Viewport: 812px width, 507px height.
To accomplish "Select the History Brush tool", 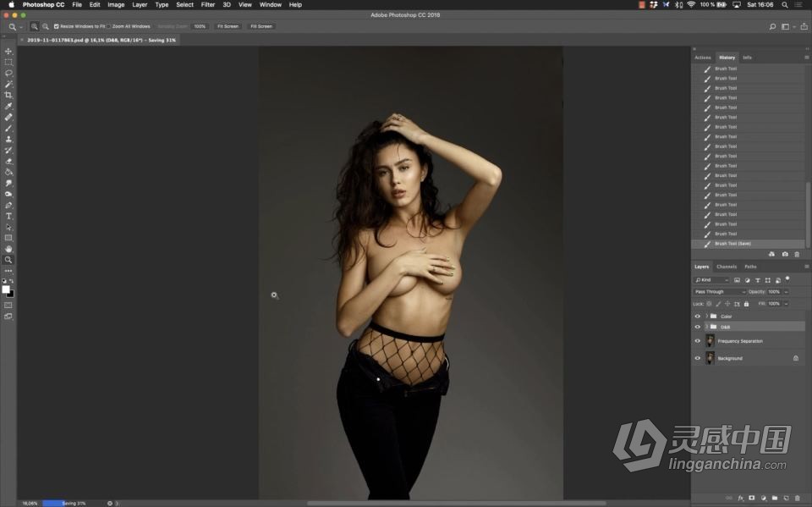I will (x=8, y=150).
